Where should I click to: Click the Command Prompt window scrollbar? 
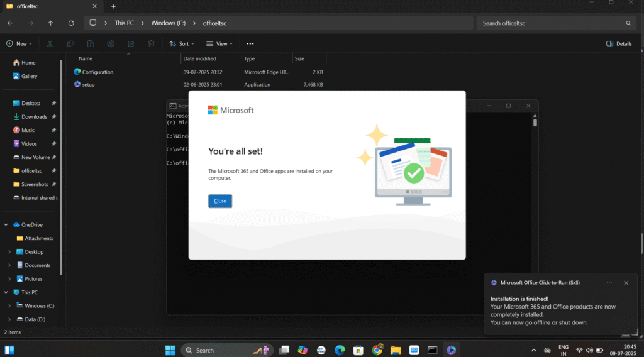[535, 122]
